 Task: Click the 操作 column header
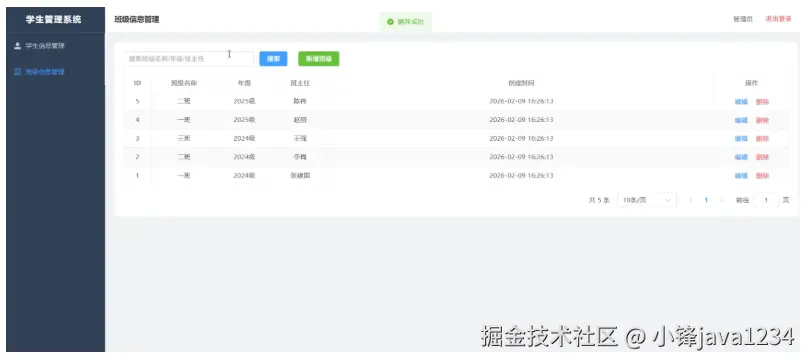tap(751, 83)
